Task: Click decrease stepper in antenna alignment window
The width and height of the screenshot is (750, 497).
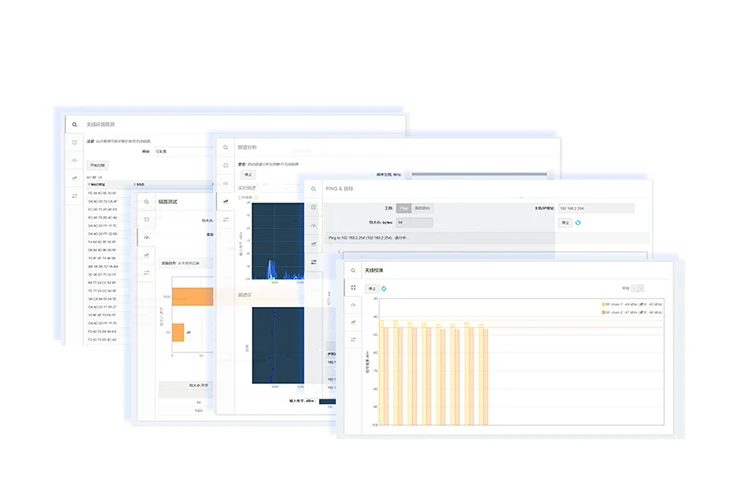Action: [634, 288]
